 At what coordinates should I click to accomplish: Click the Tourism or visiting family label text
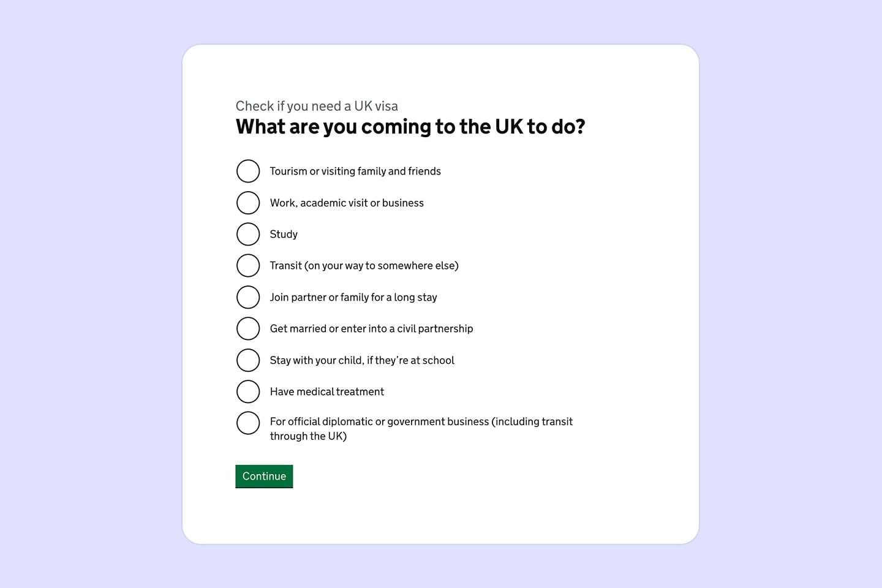[x=355, y=171]
